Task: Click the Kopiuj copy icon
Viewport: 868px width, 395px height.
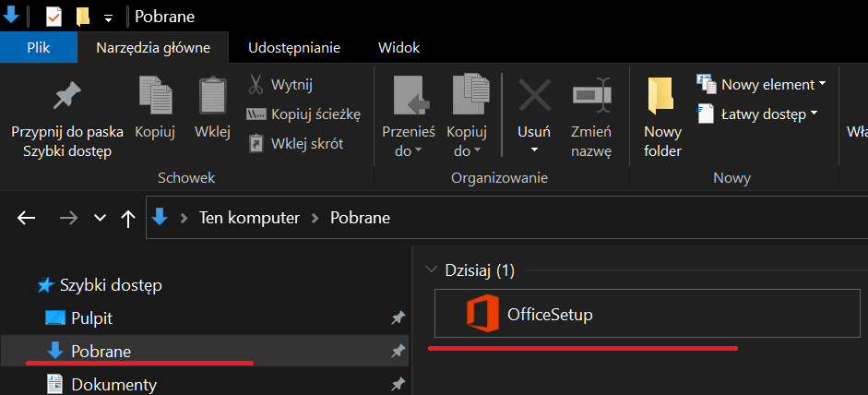Action: coord(155,97)
